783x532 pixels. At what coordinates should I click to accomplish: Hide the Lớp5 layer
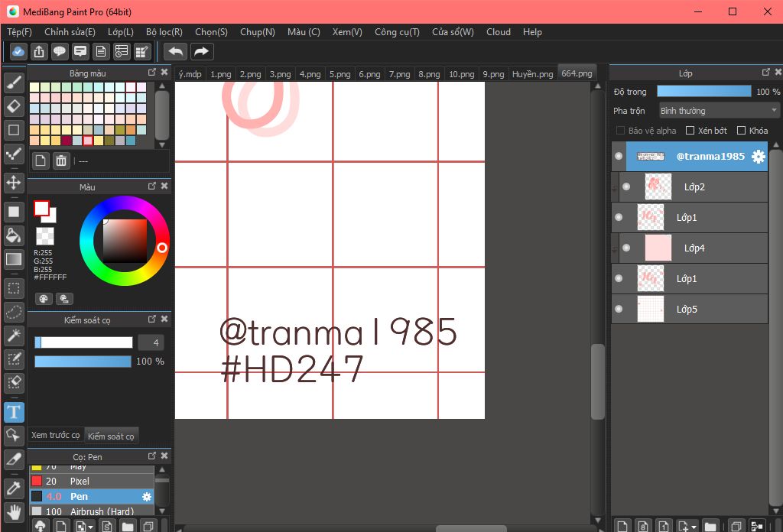[619, 309]
